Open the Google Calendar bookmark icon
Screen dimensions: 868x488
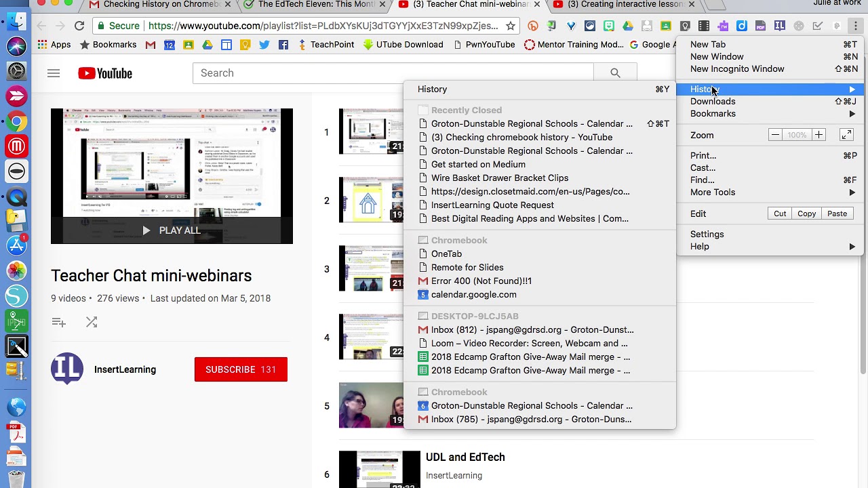coord(170,45)
